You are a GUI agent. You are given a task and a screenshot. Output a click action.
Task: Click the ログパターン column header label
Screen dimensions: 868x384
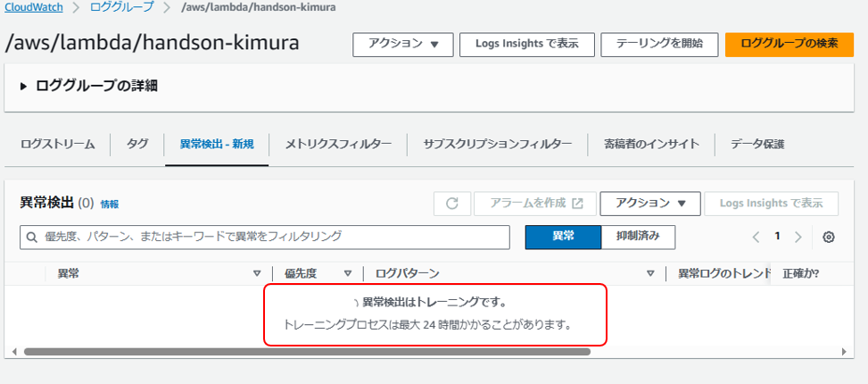click(408, 273)
